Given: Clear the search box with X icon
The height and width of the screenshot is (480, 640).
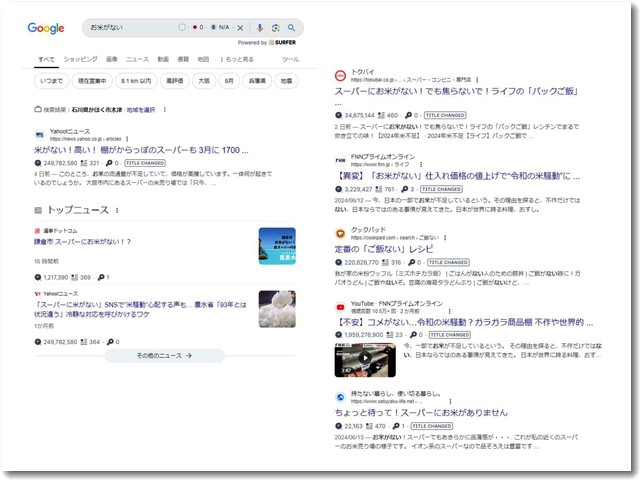Looking at the screenshot, I should point(240,28).
